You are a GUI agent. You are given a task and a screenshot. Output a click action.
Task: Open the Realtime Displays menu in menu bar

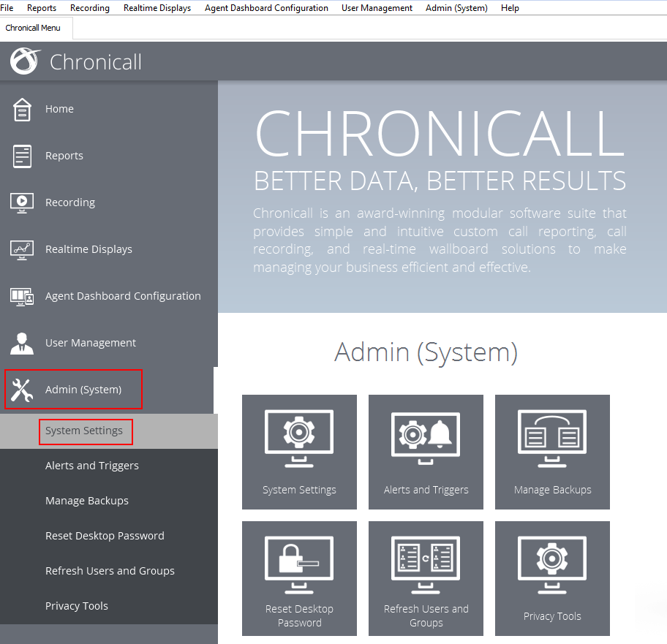click(x=157, y=7)
